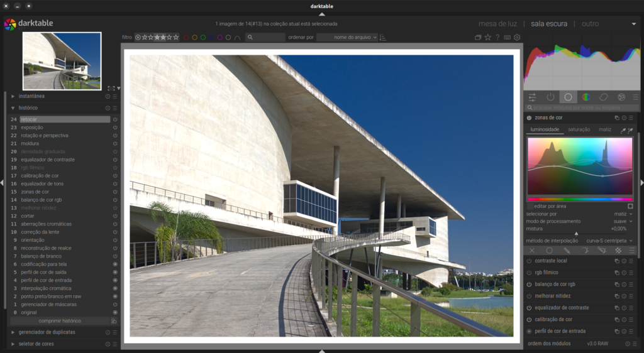Enable the contraste local module
This screenshot has height=353, width=644.
click(x=529, y=261)
